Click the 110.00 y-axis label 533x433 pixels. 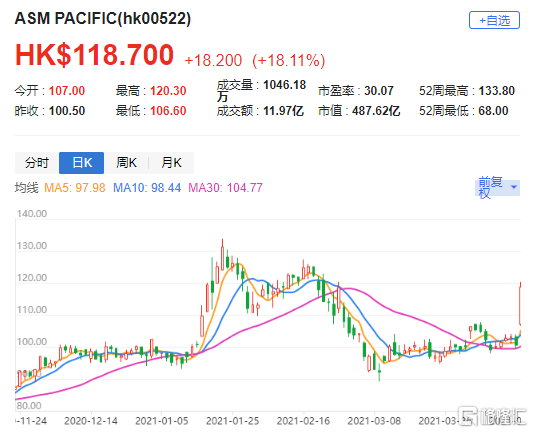(32, 310)
